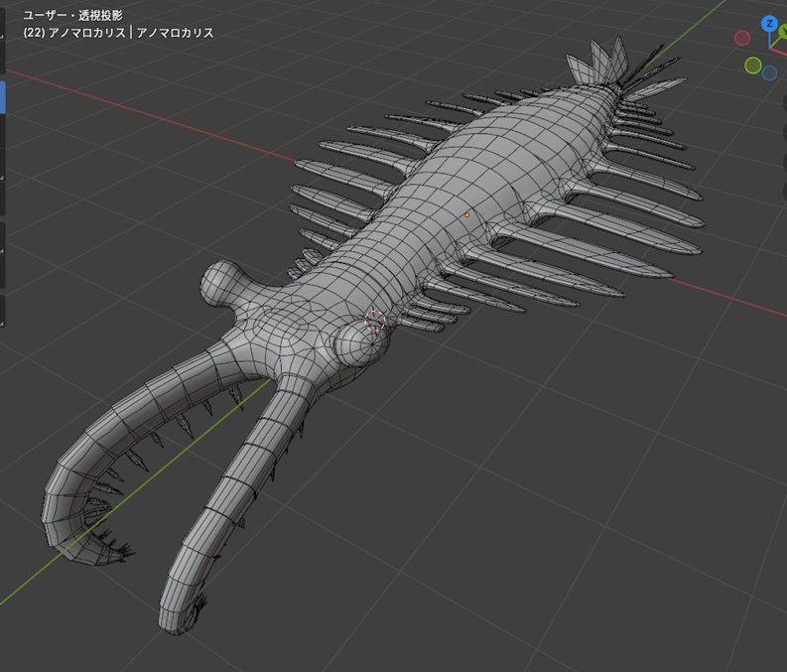The image size is (787, 672).
Task: Click the hollow blue negative Z gizmo circle
Action: coord(769,73)
